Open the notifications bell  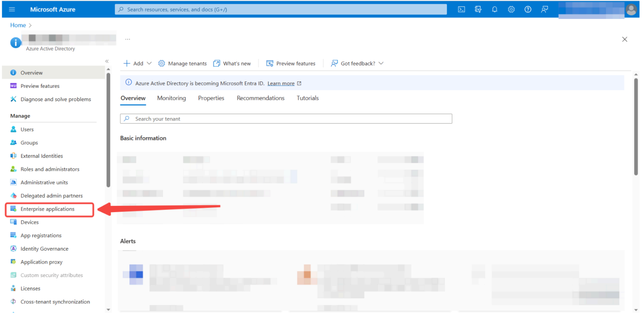point(495,9)
